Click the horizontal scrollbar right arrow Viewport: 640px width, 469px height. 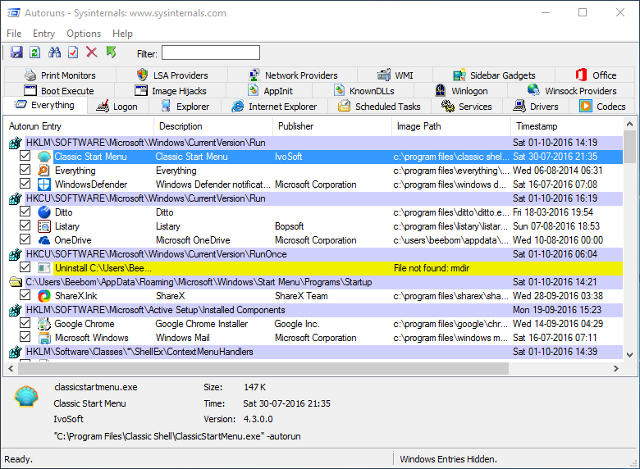coord(616,369)
